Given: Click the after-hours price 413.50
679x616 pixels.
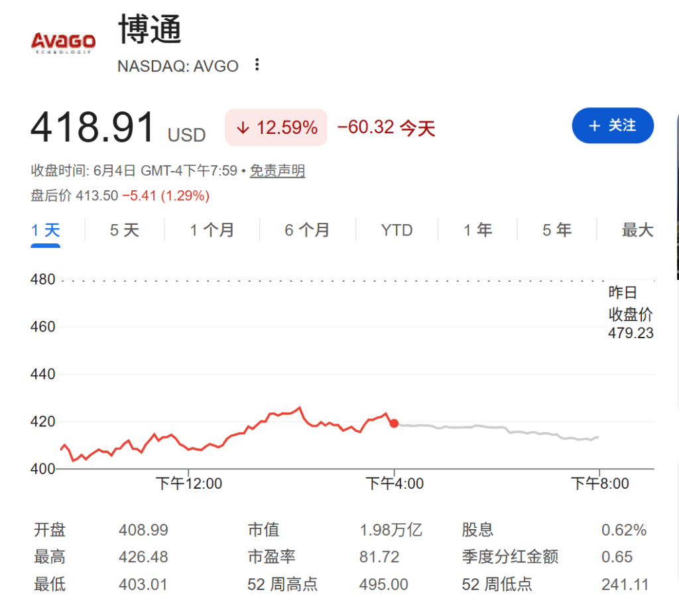Looking at the screenshot, I should pyautogui.click(x=97, y=196).
